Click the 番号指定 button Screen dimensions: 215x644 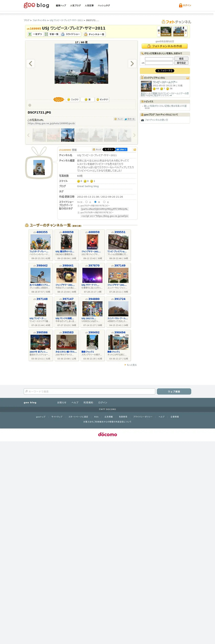(181, 63)
